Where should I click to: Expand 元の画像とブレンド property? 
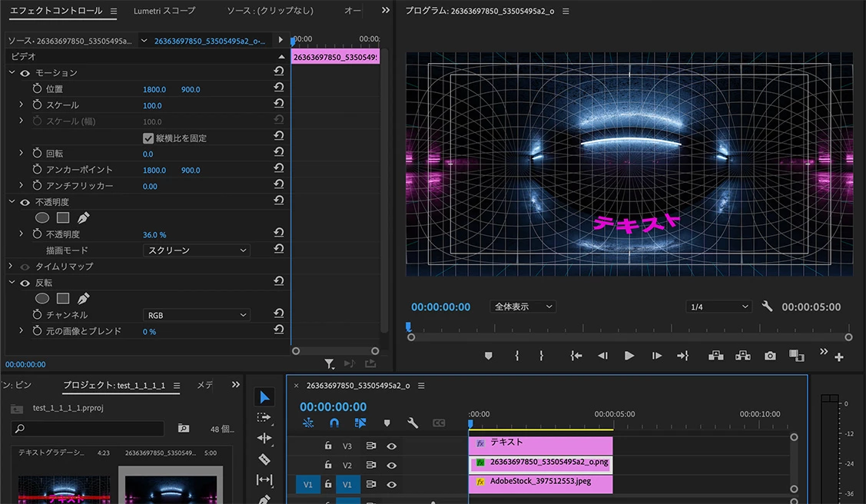click(21, 330)
